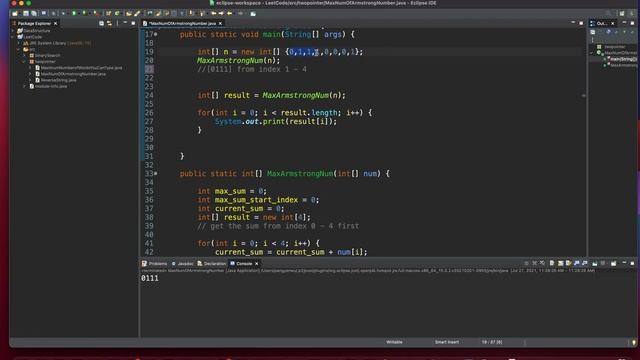Toggle Mark Occurrences in toolbar

pos(158,13)
